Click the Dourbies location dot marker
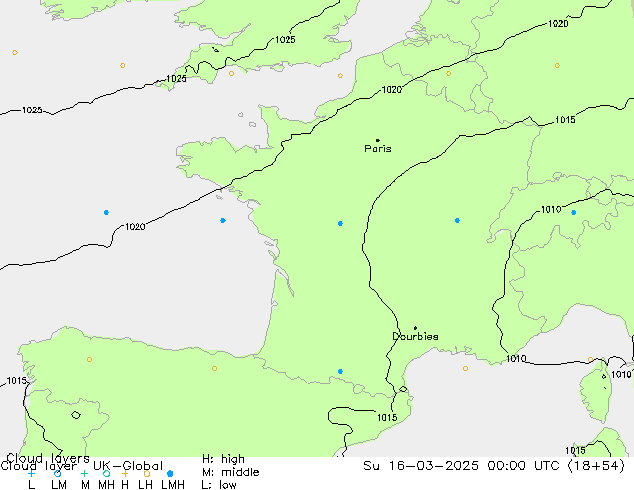The image size is (634, 490). (415, 328)
